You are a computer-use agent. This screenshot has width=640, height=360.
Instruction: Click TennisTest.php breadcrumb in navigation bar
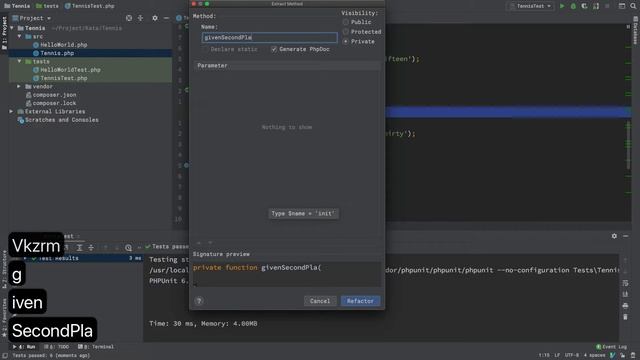click(90, 6)
